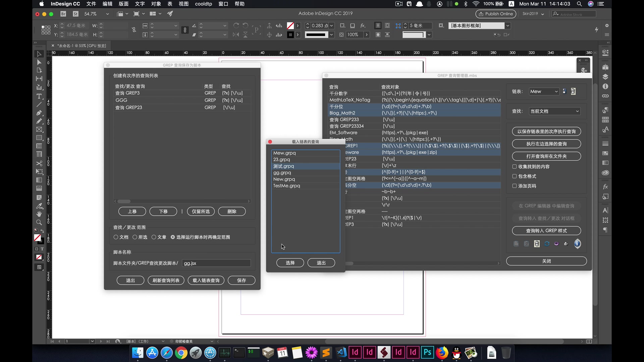The height and width of the screenshot is (362, 644).
Task: Select the Scissors tool
Action: point(39,164)
